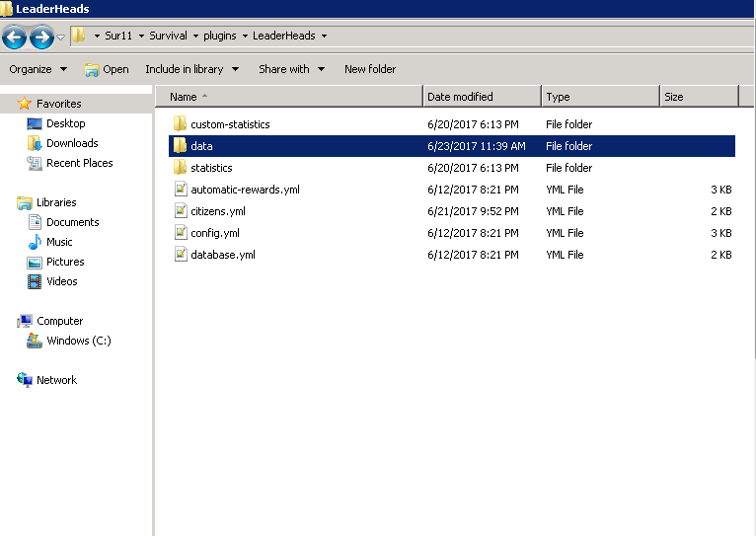Click the custom-statistics folder icon
The height and width of the screenshot is (536, 756).
[180, 124]
